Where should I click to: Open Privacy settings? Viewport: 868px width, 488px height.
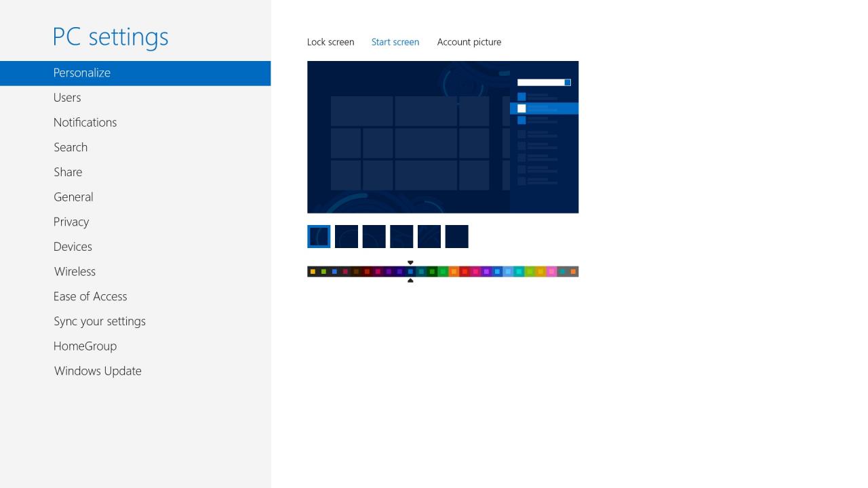pos(71,222)
